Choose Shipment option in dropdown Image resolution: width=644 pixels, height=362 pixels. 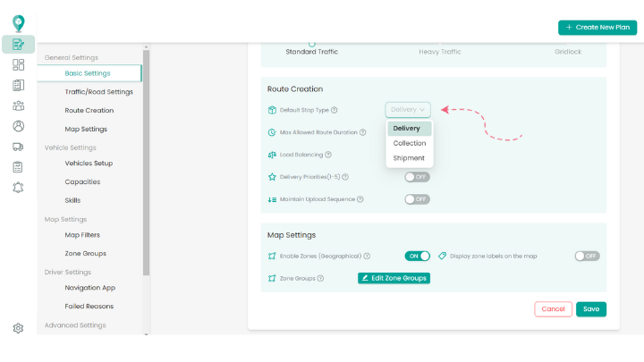(409, 158)
